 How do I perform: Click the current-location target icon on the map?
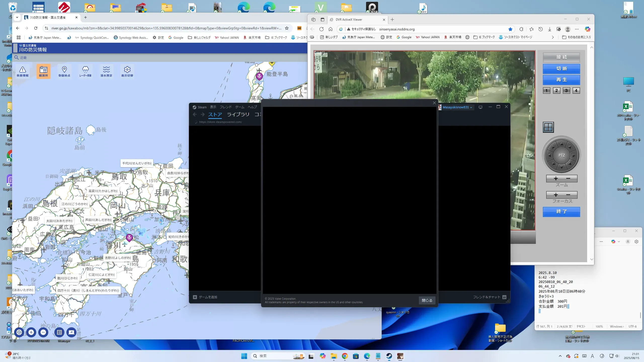[x=19, y=332]
